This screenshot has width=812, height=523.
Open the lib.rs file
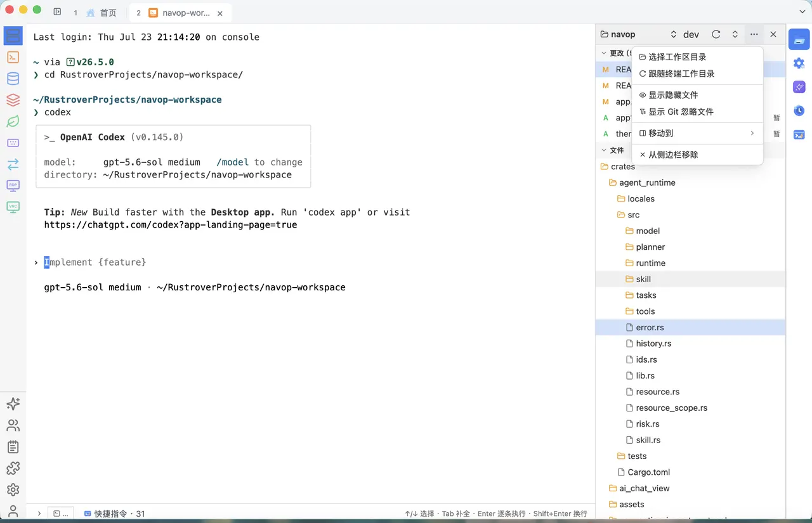(x=691, y=376)
